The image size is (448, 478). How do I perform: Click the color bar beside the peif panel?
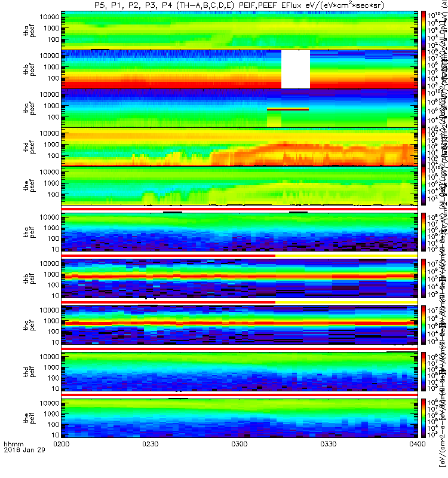pos(424,418)
